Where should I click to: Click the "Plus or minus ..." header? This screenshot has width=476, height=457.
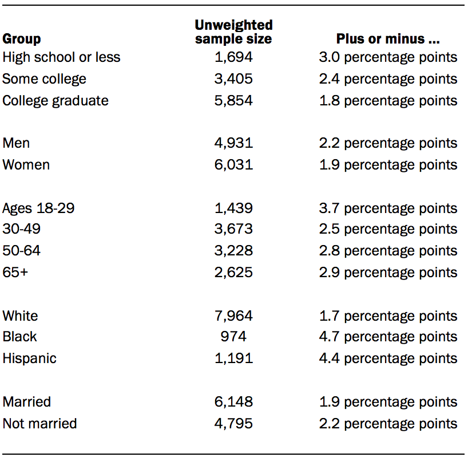pyautogui.click(x=387, y=39)
